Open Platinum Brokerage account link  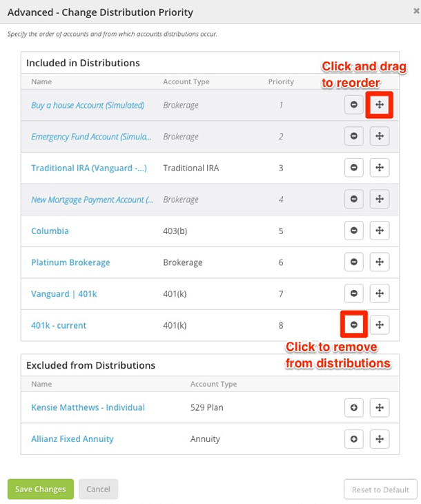pos(70,262)
